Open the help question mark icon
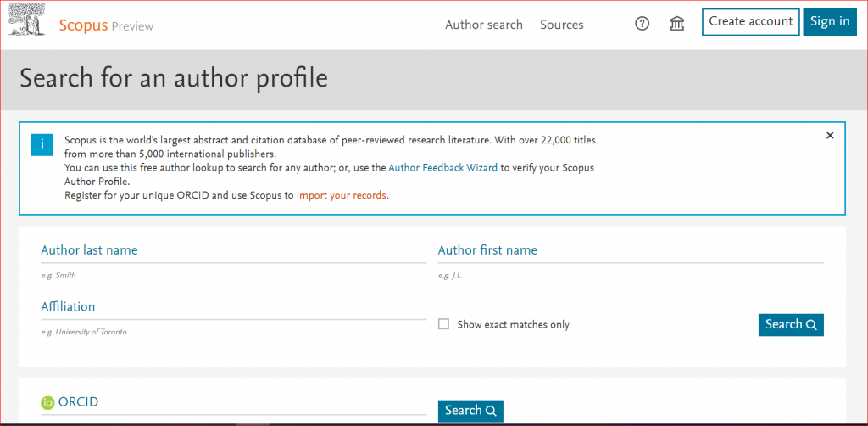The height and width of the screenshot is (426, 868). [x=642, y=24]
